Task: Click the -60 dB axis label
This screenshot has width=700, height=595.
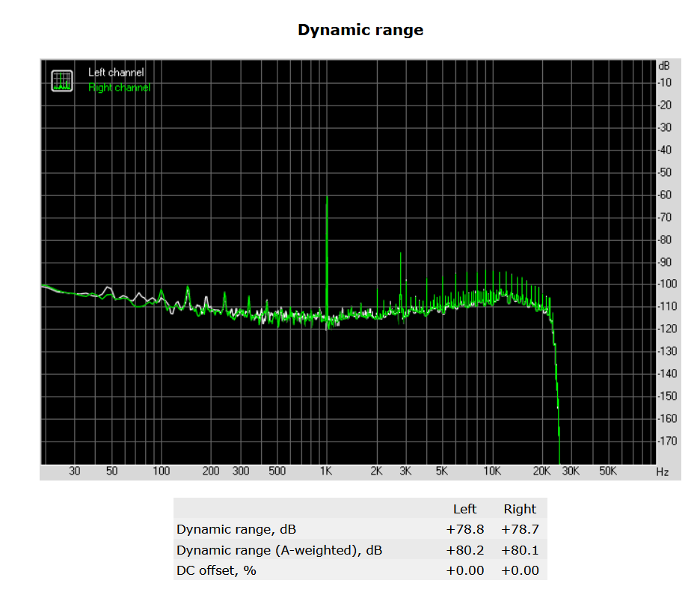Action: pos(664,195)
